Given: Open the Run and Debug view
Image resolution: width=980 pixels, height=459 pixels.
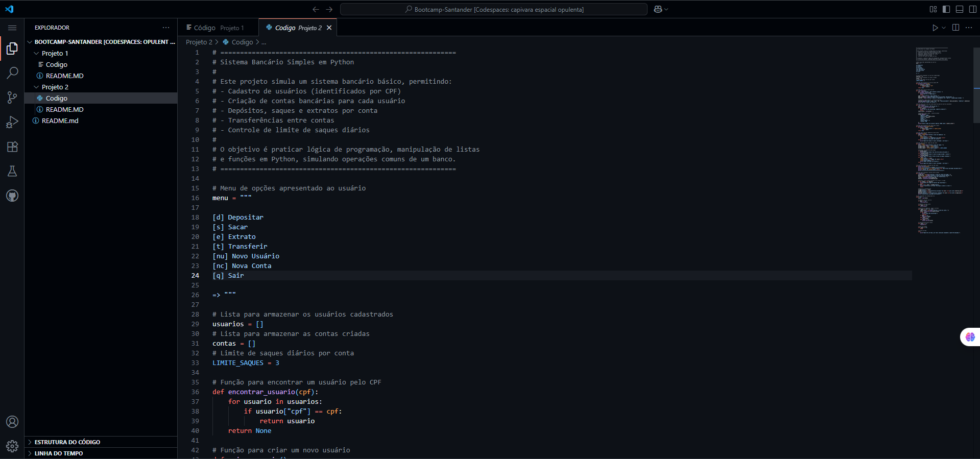Looking at the screenshot, I should (12, 122).
